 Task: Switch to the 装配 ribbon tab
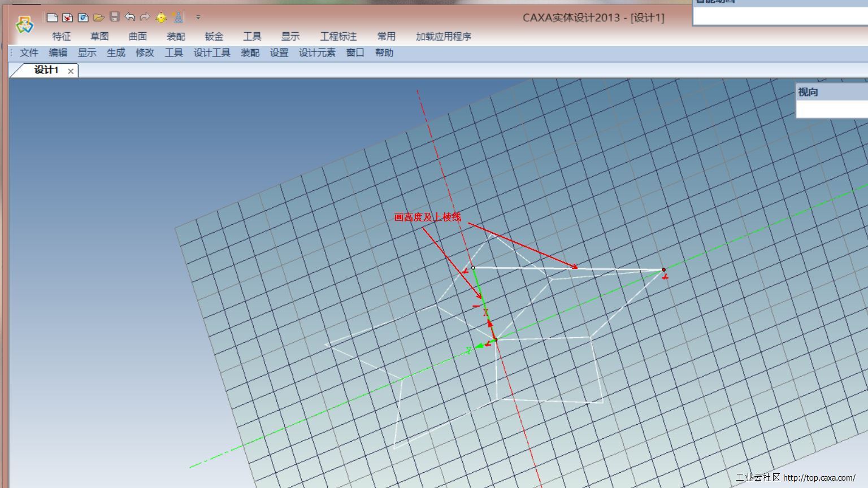176,36
